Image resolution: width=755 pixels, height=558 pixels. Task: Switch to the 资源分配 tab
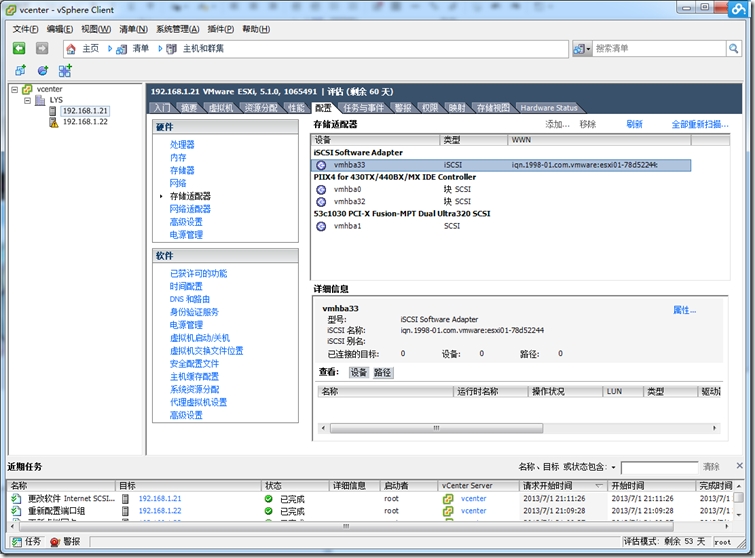261,108
